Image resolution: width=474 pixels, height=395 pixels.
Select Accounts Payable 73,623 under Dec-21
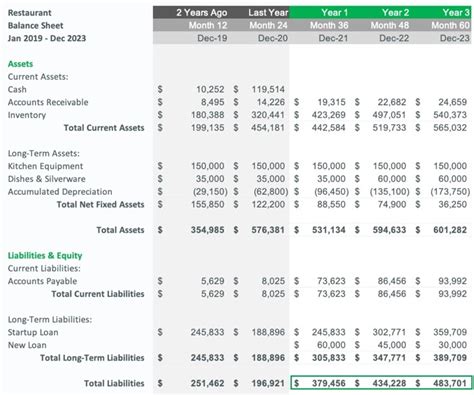click(331, 281)
